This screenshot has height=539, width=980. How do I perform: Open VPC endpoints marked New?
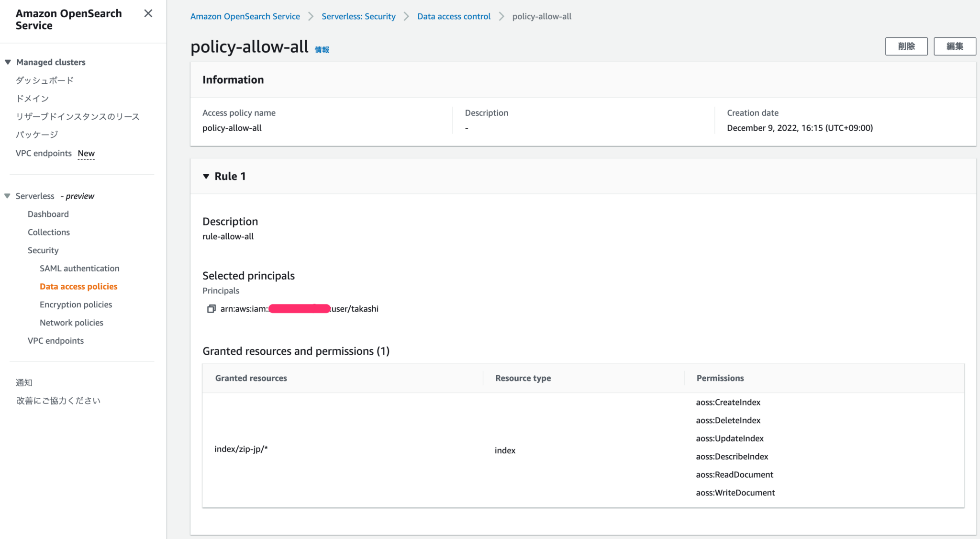44,153
